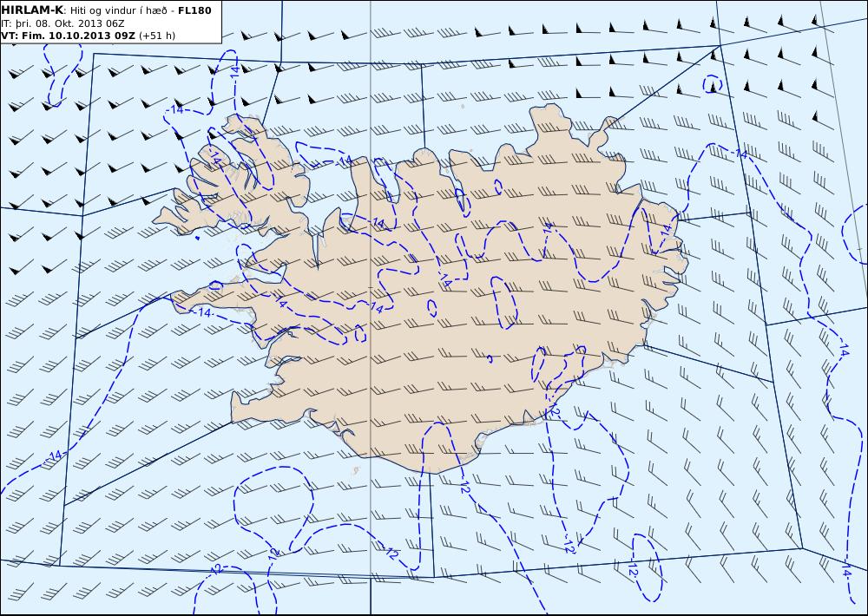Click the 'IT: þri. 08. Okt. 2013 06Z' line

click(x=62, y=23)
